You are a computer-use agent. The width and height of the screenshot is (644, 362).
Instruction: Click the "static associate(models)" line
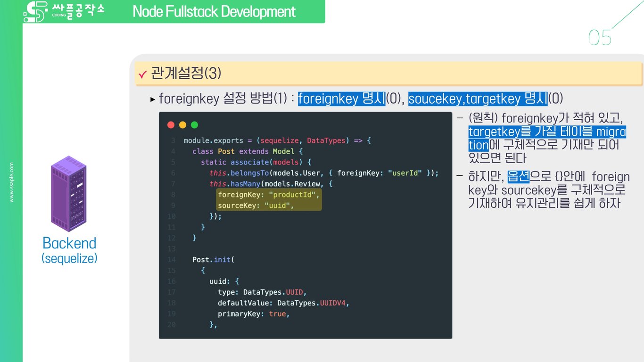[x=256, y=162]
